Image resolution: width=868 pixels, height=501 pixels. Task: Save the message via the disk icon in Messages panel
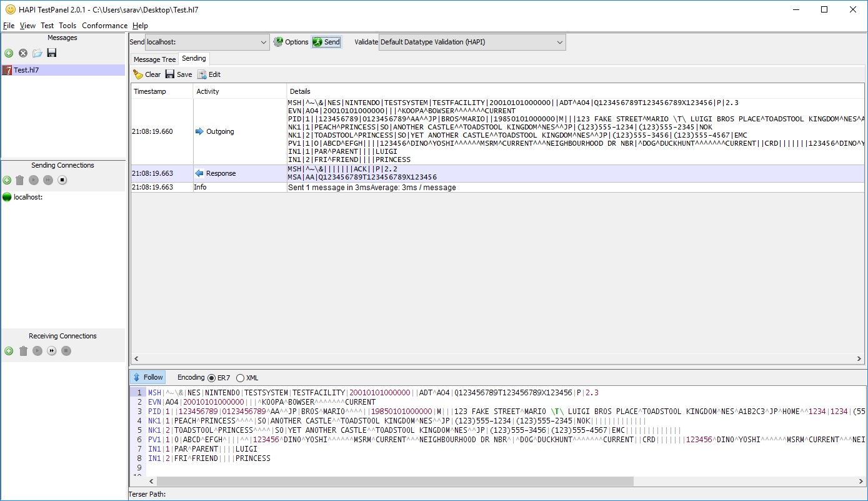pyautogui.click(x=52, y=53)
